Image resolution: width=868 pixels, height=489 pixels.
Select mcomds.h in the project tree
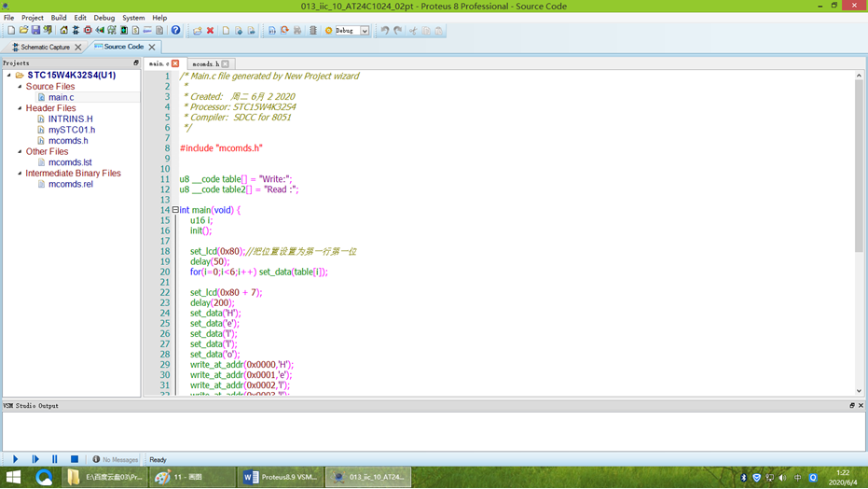tap(68, 141)
